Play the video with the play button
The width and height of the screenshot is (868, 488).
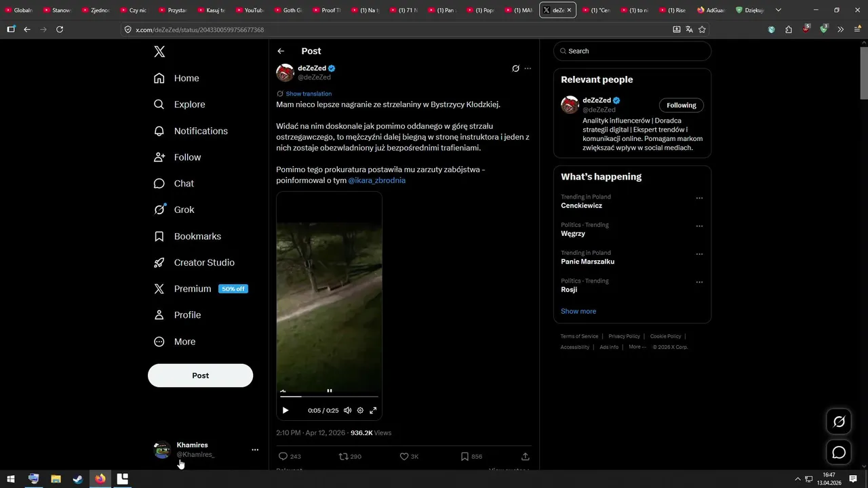click(285, 410)
